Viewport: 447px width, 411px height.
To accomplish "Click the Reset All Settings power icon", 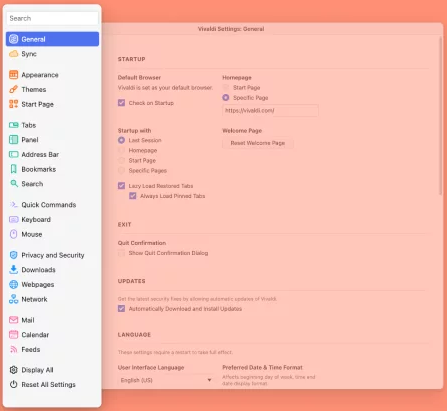I will (14, 384).
